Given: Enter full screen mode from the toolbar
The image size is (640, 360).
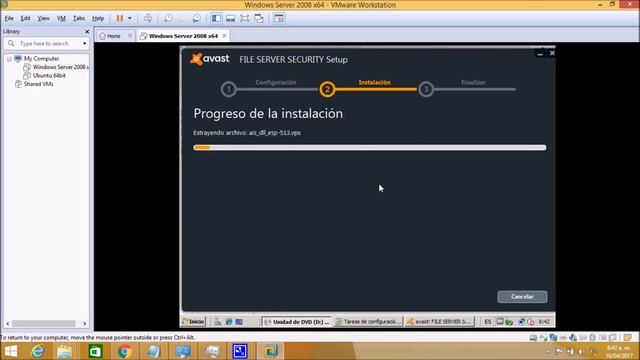Looking at the screenshot, I should click(x=244, y=18).
